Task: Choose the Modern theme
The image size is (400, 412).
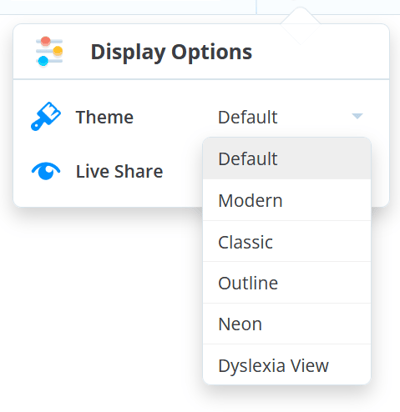Action: point(287,200)
